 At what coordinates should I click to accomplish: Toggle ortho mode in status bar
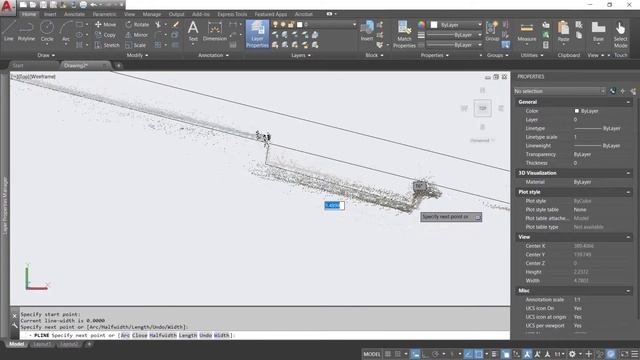(x=425, y=354)
